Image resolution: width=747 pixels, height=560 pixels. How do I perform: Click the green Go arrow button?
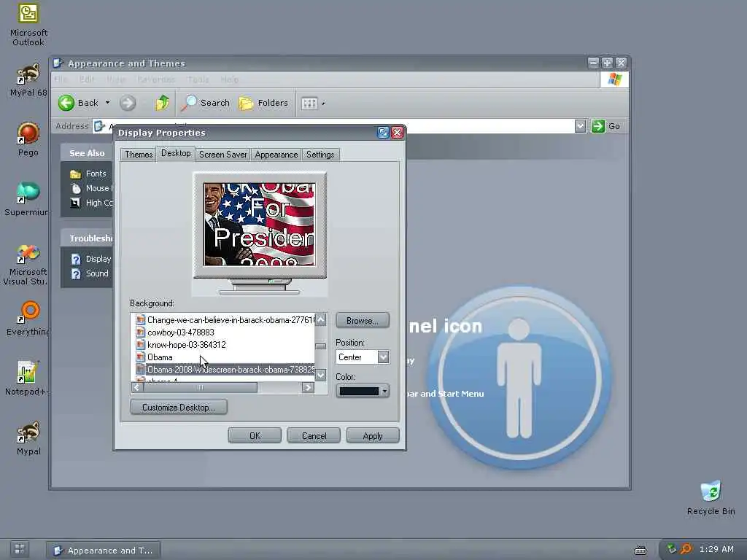point(598,126)
